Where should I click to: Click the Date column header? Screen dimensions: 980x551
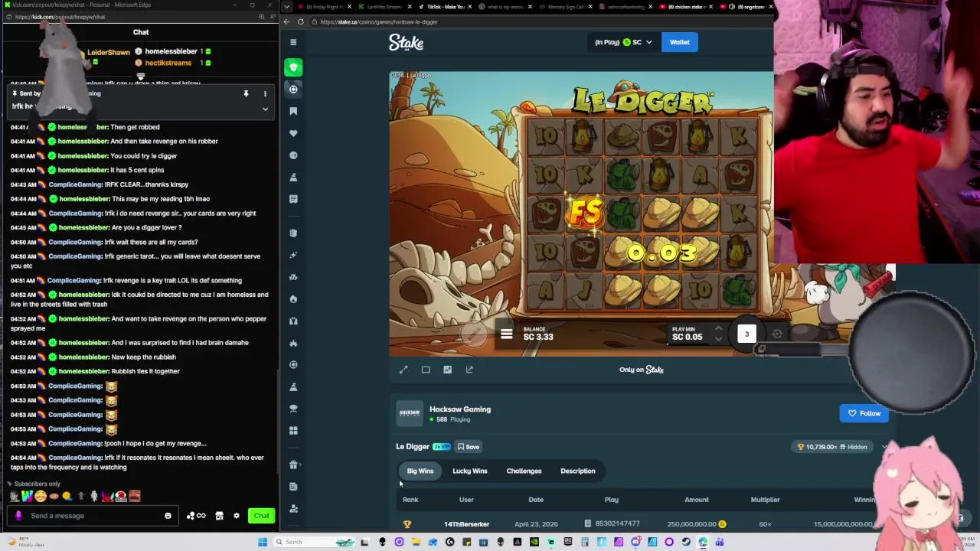click(536, 500)
